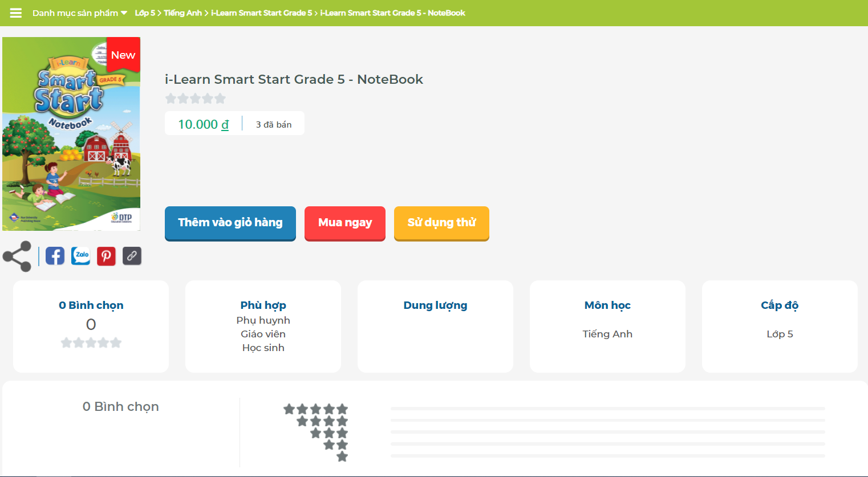Share the product via Zalo
The height and width of the screenshot is (477, 868).
click(x=80, y=256)
